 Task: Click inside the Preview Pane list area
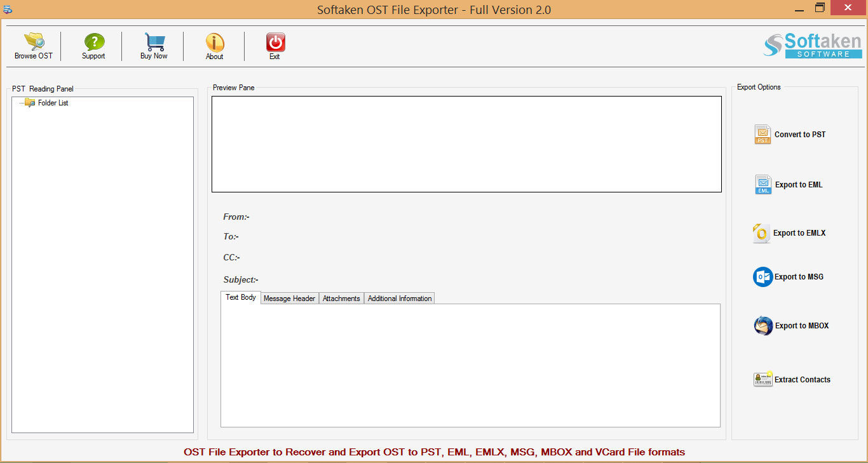pyautogui.click(x=466, y=144)
